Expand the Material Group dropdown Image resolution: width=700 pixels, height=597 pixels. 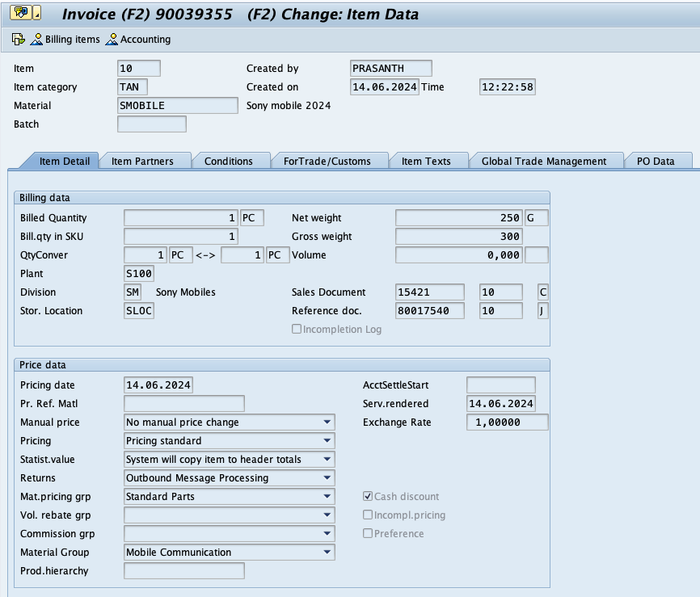326,552
